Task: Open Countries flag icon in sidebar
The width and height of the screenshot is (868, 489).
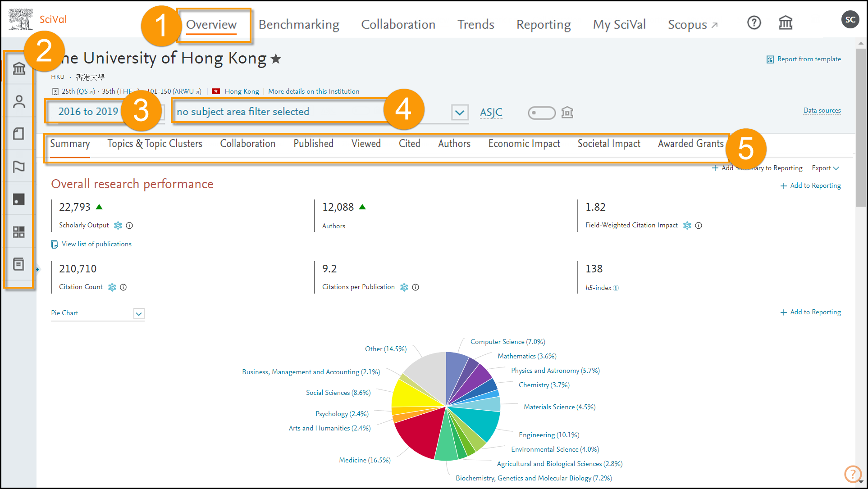Action: (19, 167)
